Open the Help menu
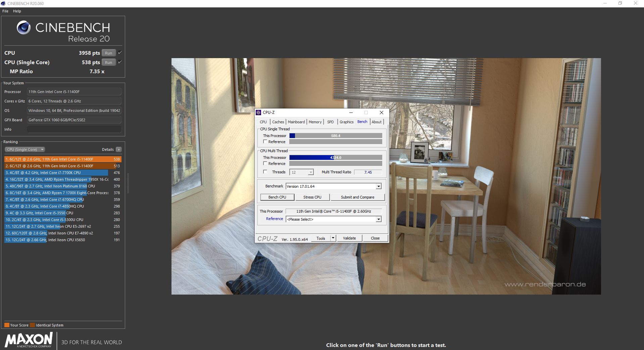Screen dimensions: 644x350 (x=17, y=11)
